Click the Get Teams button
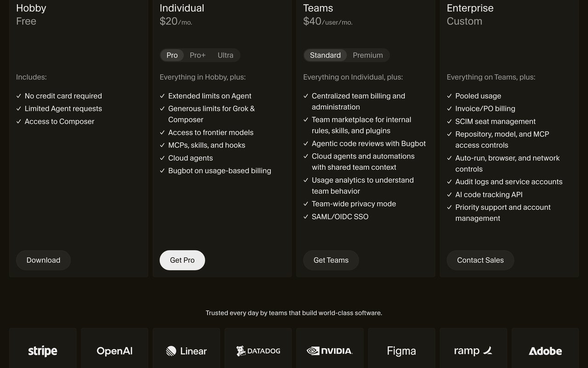The width and height of the screenshot is (588, 368). (331, 260)
